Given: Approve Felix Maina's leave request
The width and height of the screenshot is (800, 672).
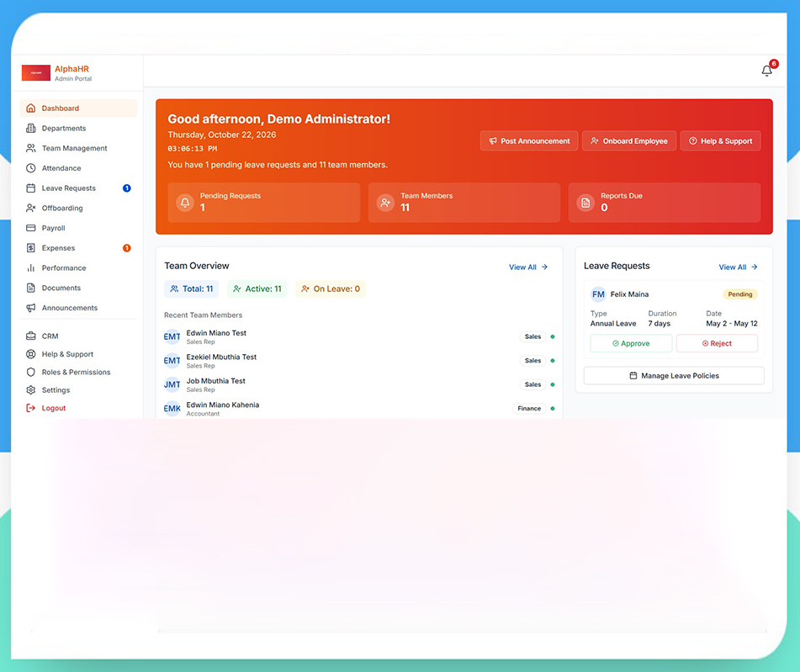Looking at the screenshot, I should [631, 343].
